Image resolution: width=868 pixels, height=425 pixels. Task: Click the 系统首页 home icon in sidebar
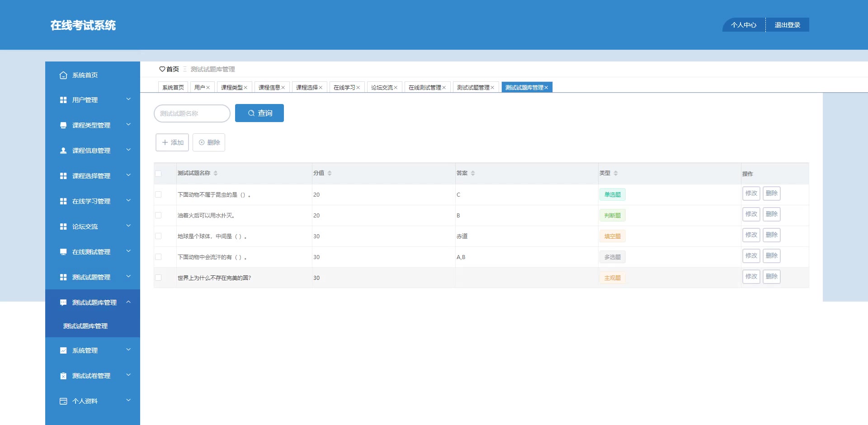click(63, 75)
